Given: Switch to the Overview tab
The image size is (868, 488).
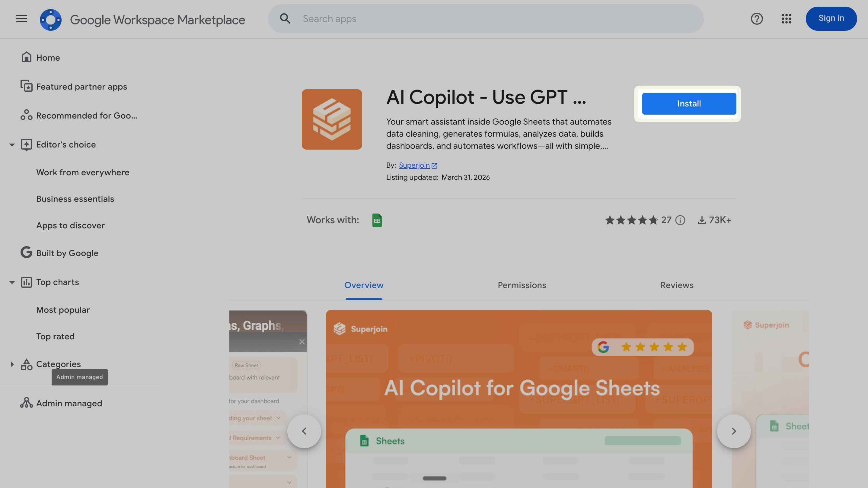Looking at the screenshot, I should (x=364, y=285).
